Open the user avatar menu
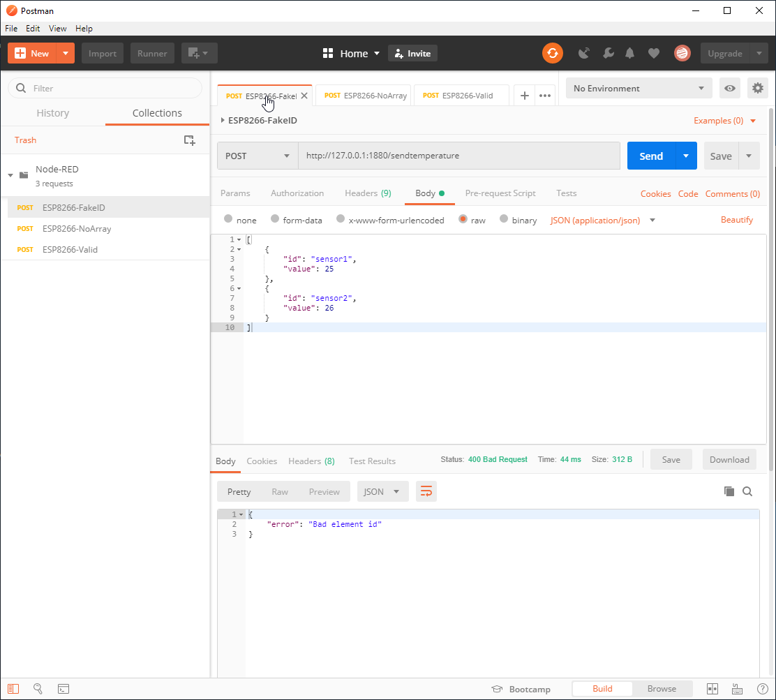This screenshot has width=776, height=700. tap(682, 53)
